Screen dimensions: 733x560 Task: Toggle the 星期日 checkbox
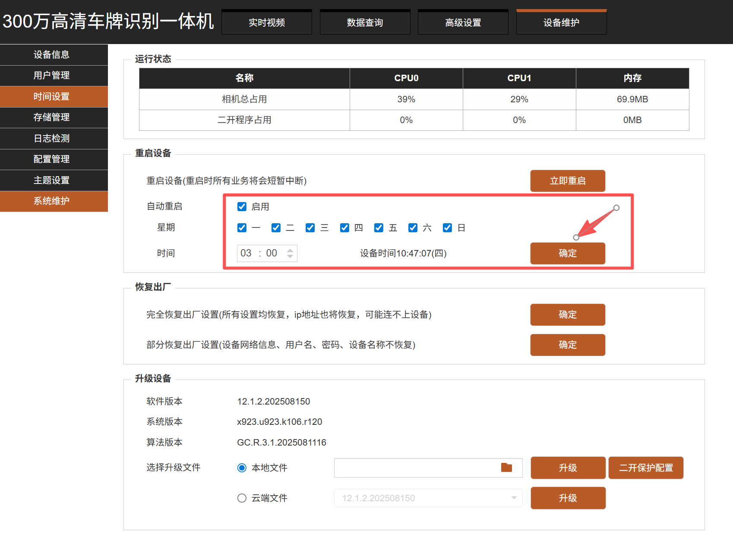pyautogui.click(x=447, y=228)
